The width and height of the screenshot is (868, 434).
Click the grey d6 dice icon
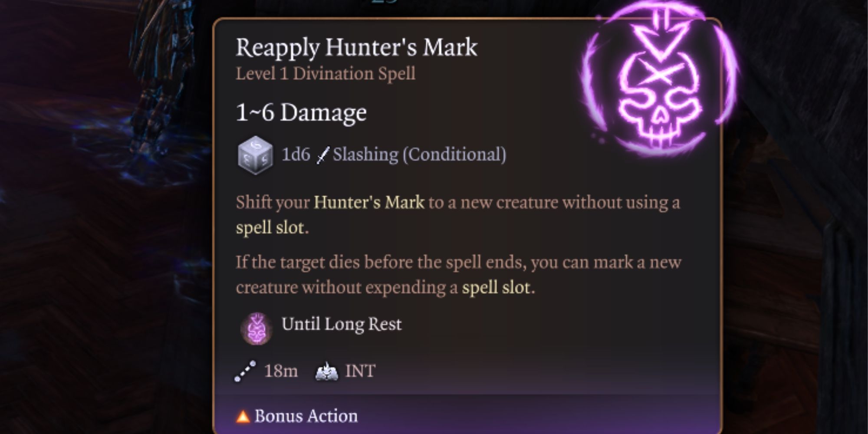point(255,155)
